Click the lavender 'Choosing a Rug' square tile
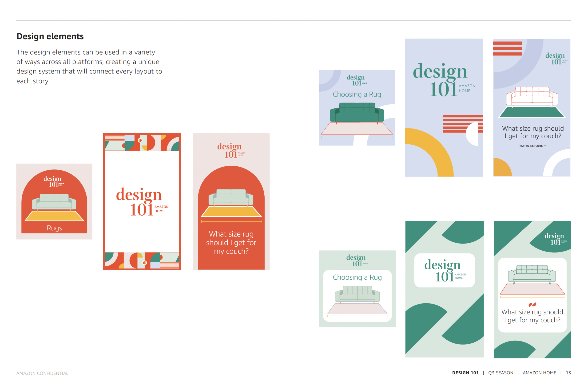Viewport: 588px width, 381px height. (357, 108)
